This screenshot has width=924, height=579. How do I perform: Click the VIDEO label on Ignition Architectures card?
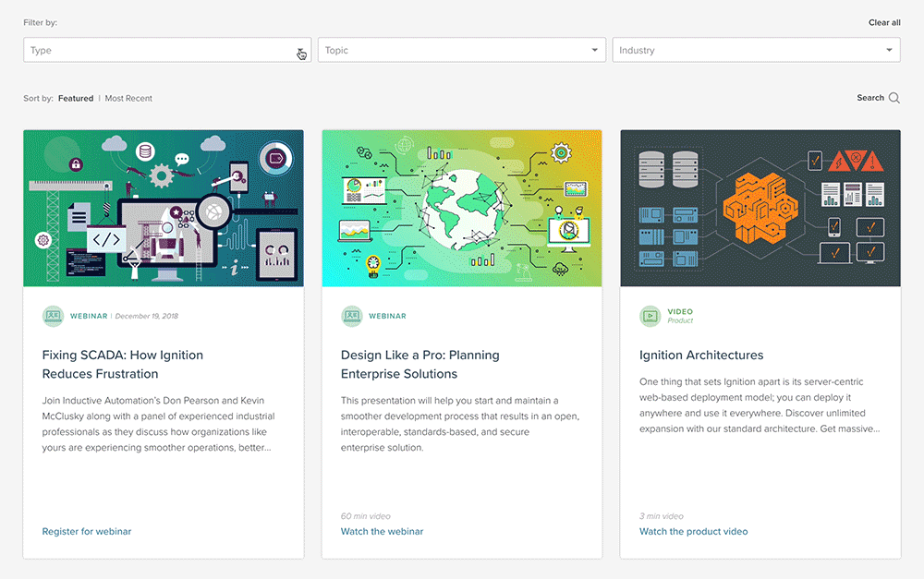click(x=680, y=311)
